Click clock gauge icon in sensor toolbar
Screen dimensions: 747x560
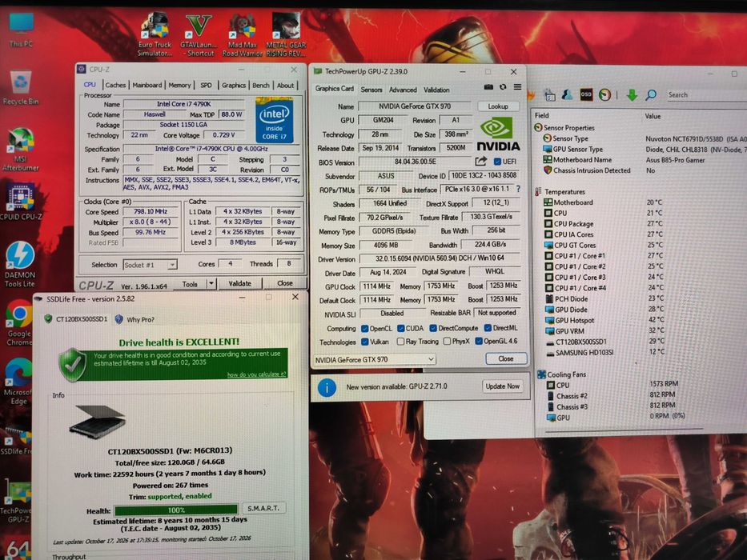[604, 94]
